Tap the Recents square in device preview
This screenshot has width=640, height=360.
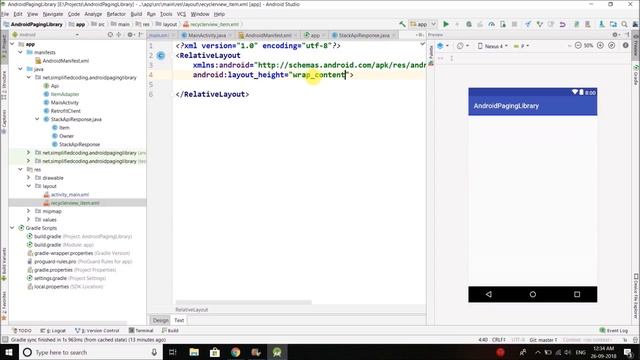(x=577, y=294)
